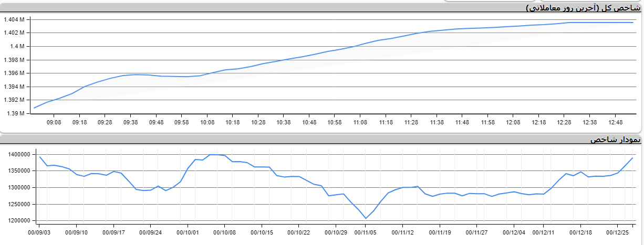Select the 00/11/05 date axis label
644x245 pixels.
[x=367, y=232]
